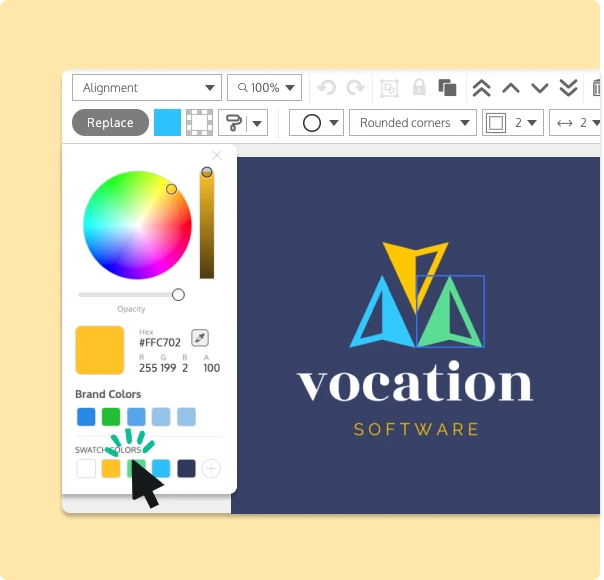The width and height of the screenshot is (604, 580).
Task: Move forward with single up chevron
Action: [511, 88]
